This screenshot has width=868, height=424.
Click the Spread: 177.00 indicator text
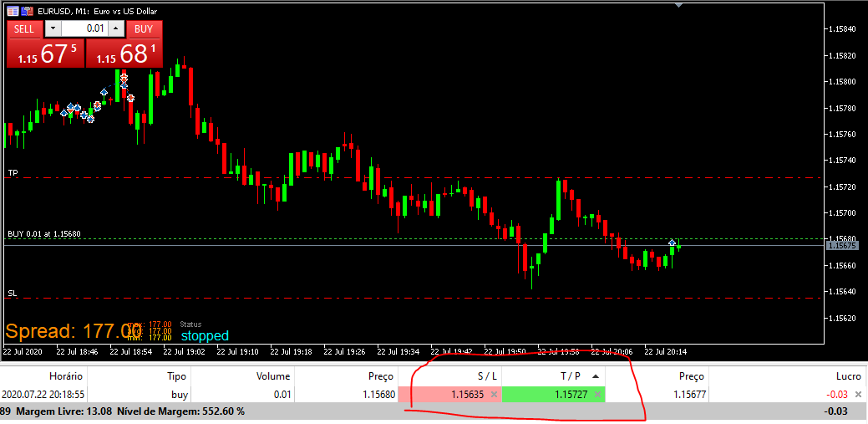click(73, 331)
